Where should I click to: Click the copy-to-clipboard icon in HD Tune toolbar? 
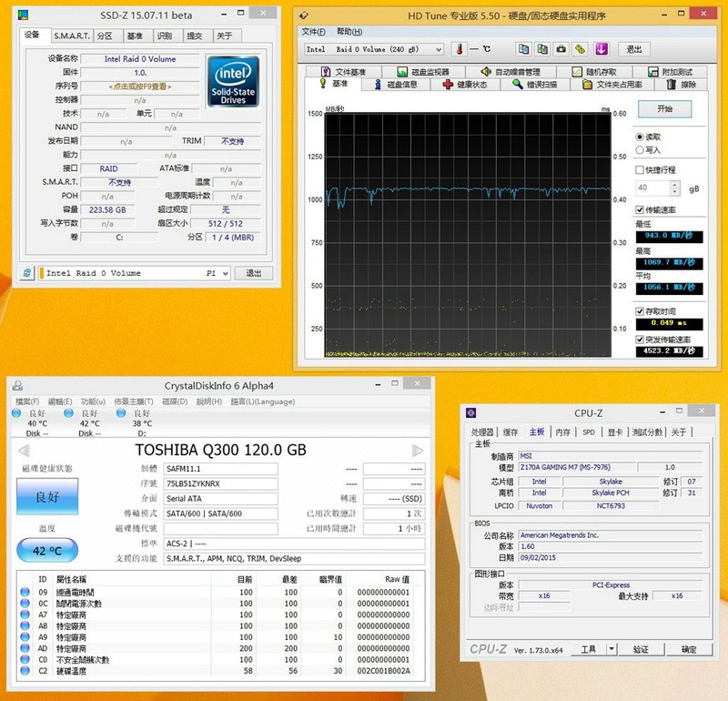pyautogui.click(x=522, y=50)
